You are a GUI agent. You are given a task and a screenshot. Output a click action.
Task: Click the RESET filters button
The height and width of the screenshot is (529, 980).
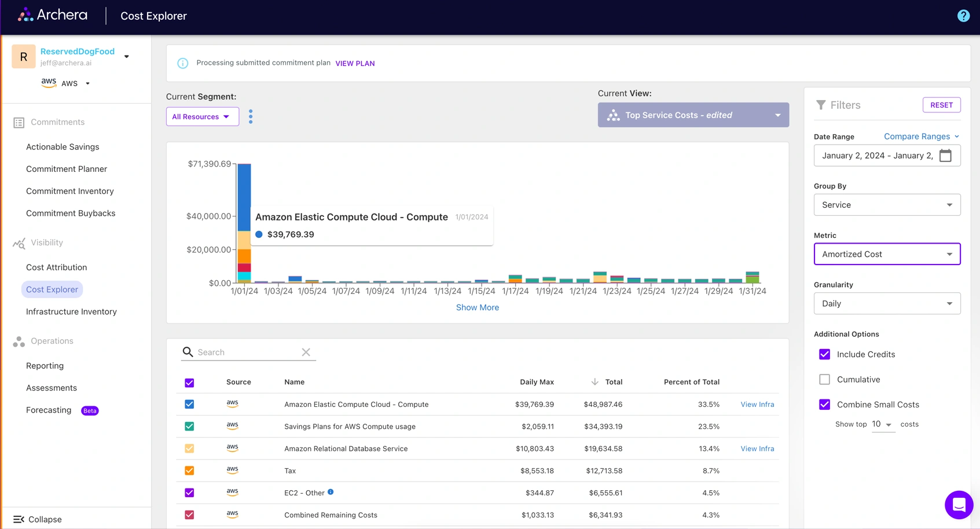click(x=941, y=105)
